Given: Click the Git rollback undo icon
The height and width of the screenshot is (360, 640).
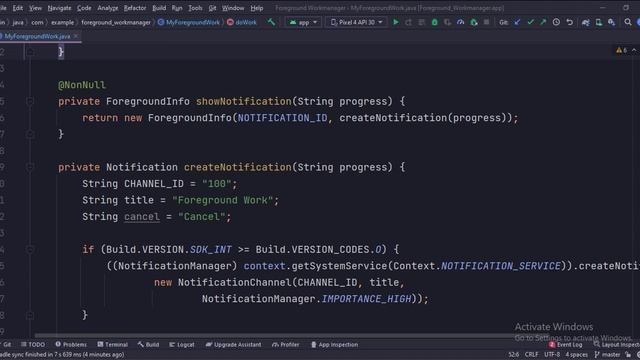Looking at the screenshot, I should [x=569, y=22].
